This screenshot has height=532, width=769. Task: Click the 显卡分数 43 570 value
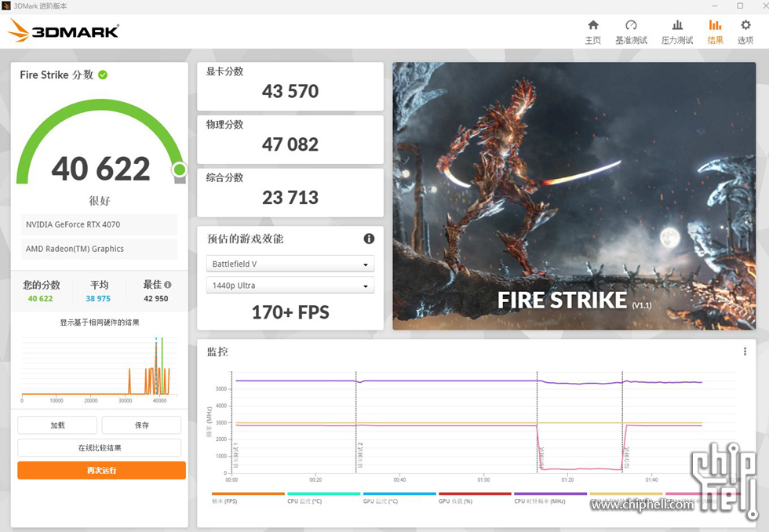pos(290,91)
